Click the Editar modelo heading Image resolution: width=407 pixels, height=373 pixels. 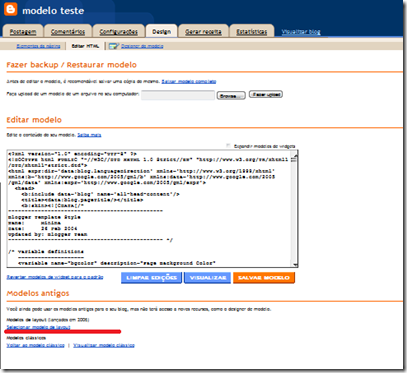pyautogui.click(x=34, y=120)
